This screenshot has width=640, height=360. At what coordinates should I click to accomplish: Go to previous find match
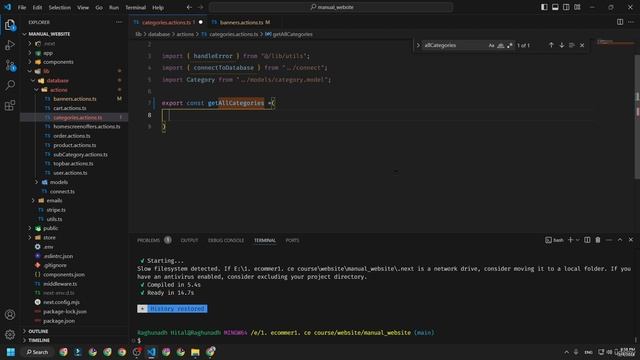click(551, 45)
